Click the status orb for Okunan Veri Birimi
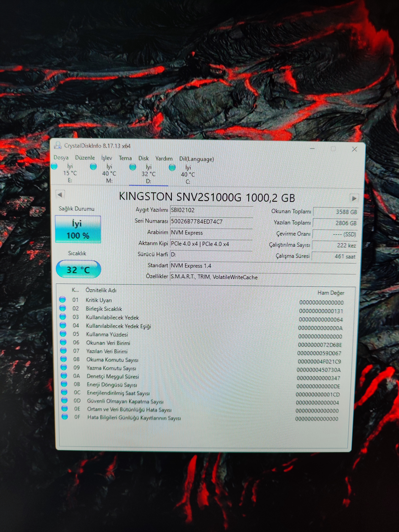This screenshot has height=532, width=399. [63, 342]
